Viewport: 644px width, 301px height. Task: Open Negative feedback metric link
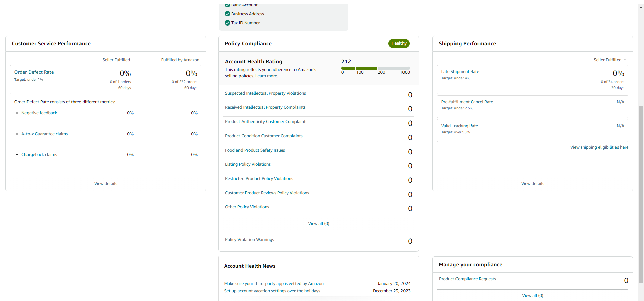[39, 113]
